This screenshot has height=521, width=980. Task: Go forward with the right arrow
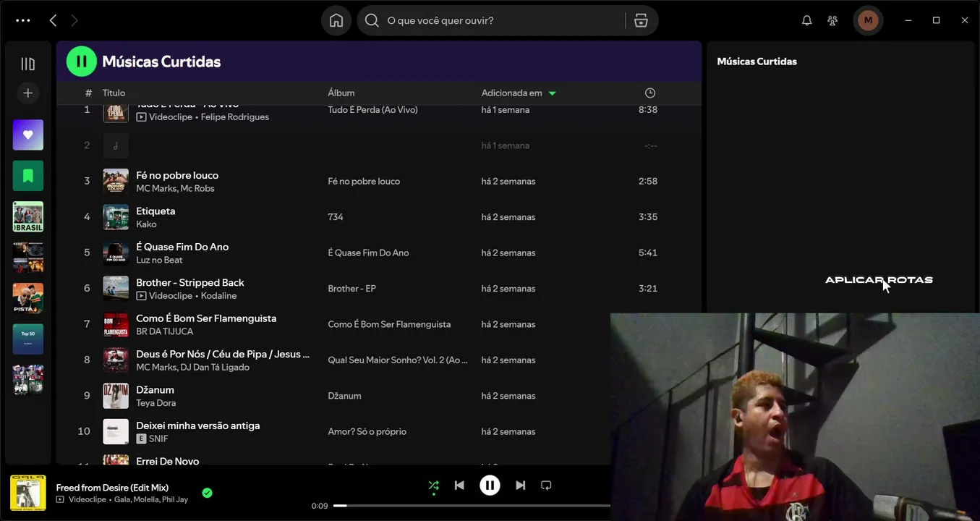74,20
